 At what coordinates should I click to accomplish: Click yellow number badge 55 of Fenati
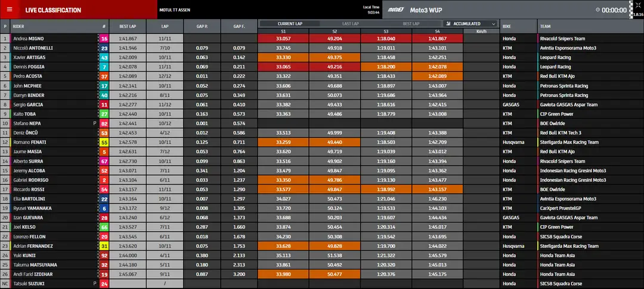(x=104, y=142)
